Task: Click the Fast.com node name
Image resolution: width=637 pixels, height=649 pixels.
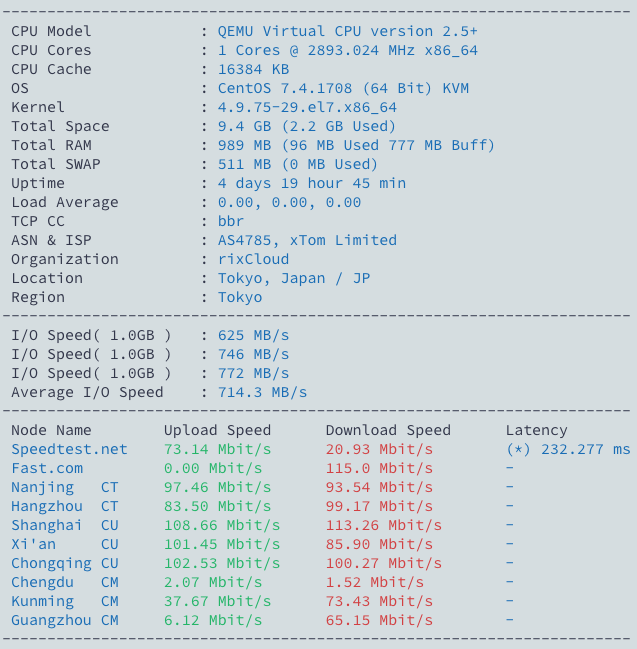Action: (47, 468)
